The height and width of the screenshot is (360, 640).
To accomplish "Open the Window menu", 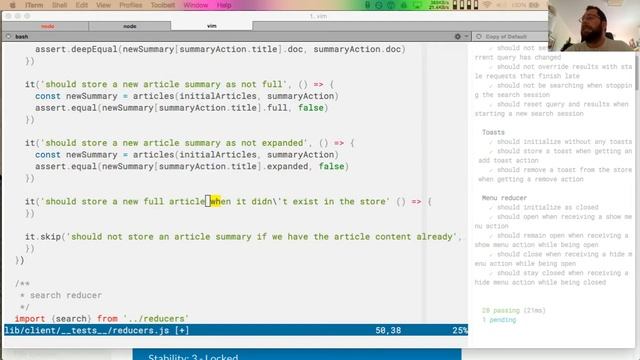I will [196, 5].
